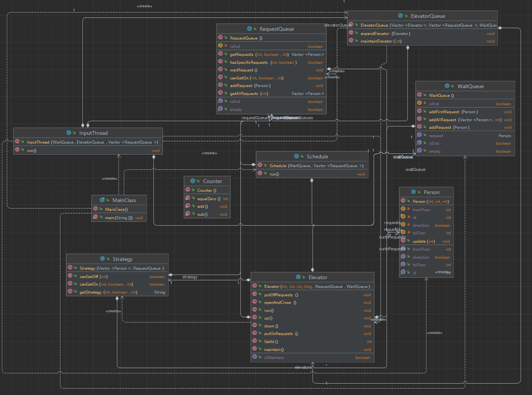Screen dimensions: 532x395
Task: Click the method icon next to hasSpecificRequests
Action: pyautogui.click(x=220, y=62)
